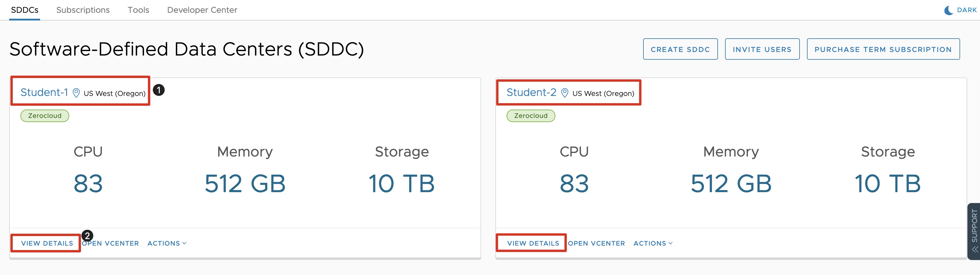Expand the Actions dropdown for Student-1
This screenshot has height=275, width=980.
tap(167, 244)
